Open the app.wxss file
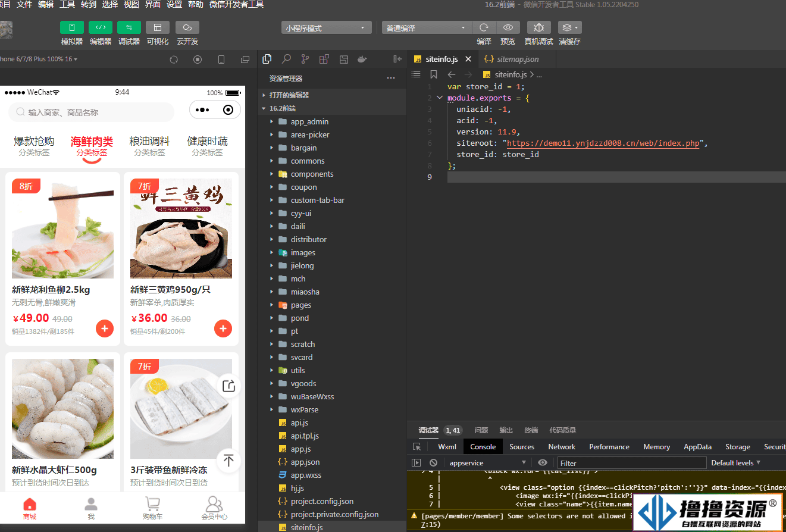 [332, 475]
